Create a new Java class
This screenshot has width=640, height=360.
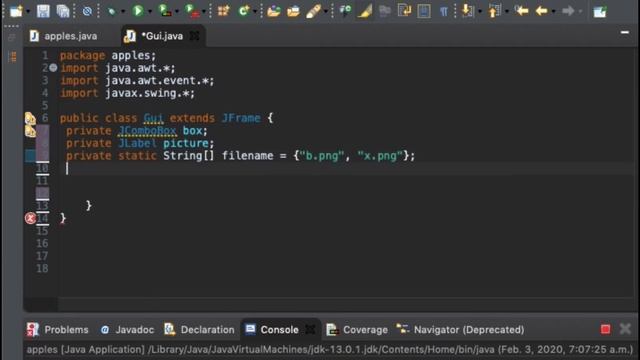click(244, 11)
